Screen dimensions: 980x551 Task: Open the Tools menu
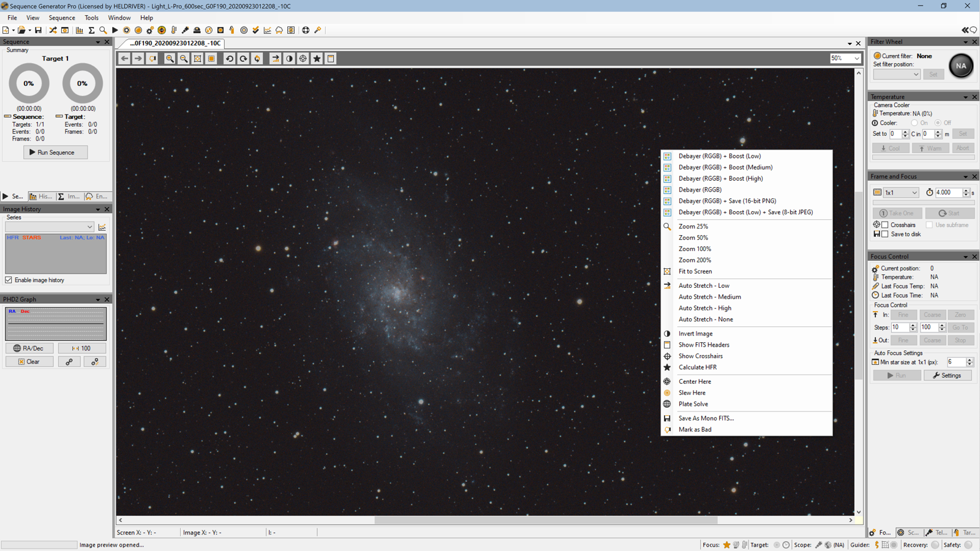[x=91, y=18]
